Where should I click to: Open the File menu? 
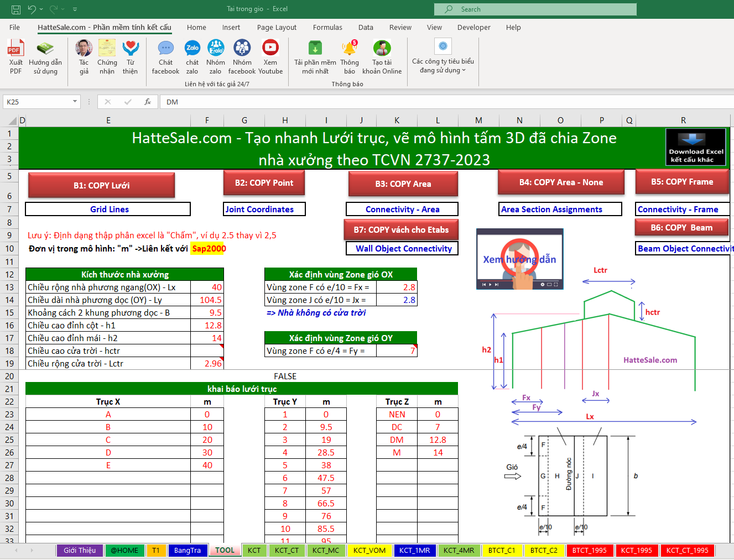coord(15,27)
